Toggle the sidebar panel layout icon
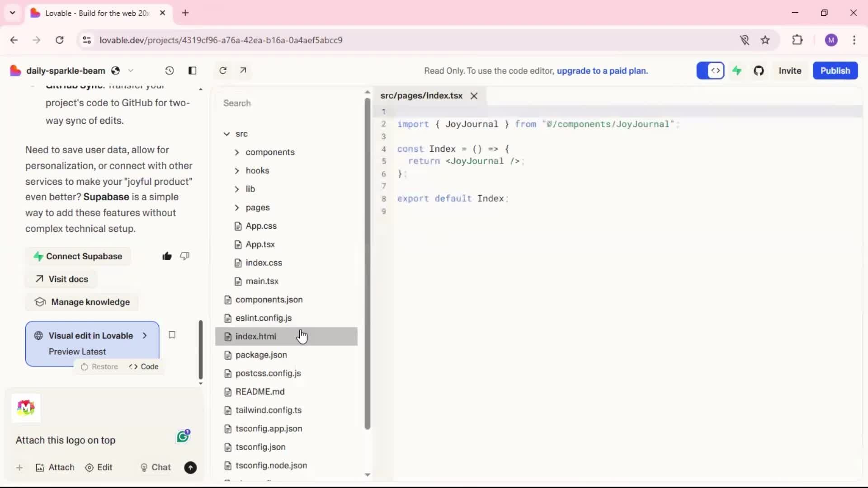The image size is (868, 488). pyautogui.click(x=192, y=70)
